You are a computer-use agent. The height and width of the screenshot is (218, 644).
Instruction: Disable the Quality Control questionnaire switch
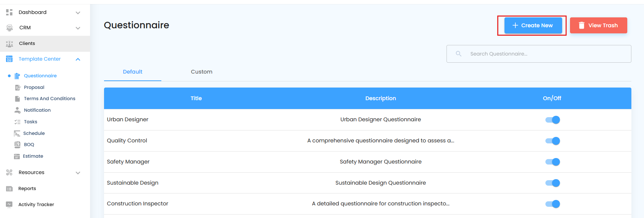click(553, 141)
